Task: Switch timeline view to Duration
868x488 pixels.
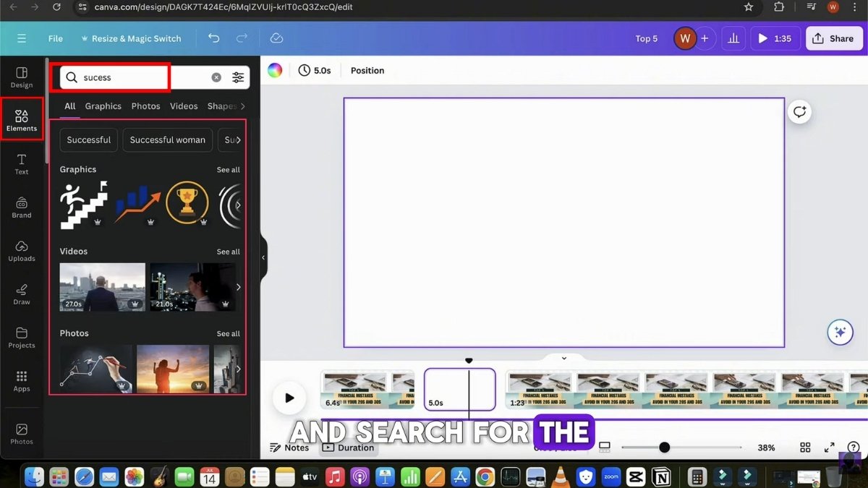Action: [x=349, y=447]
